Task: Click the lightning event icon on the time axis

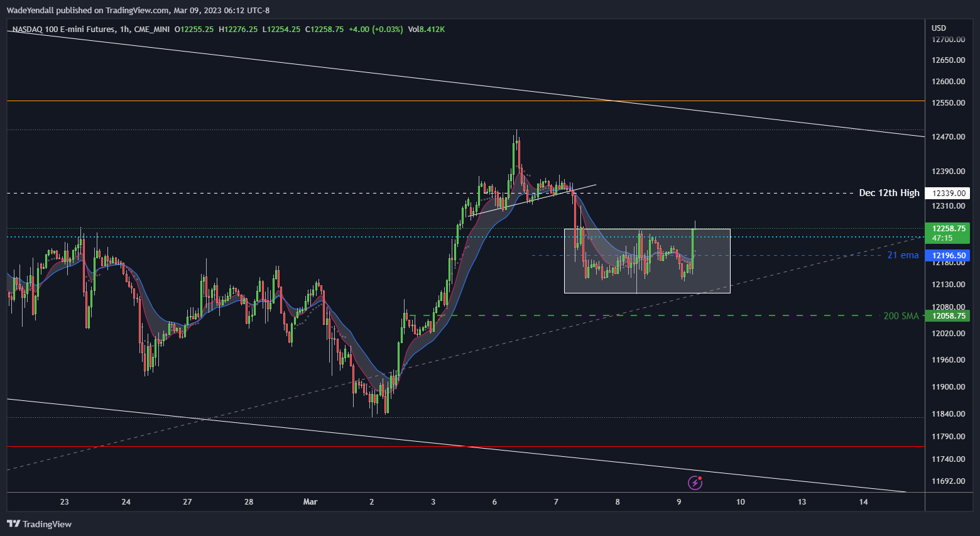Action: pyautogui.click(x=695, y=483)
